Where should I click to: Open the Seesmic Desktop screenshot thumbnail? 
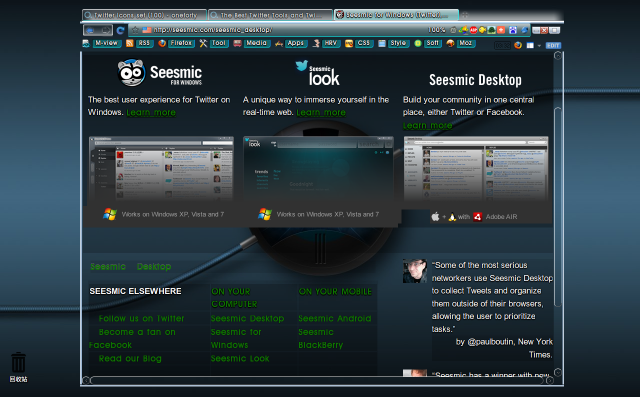click(x=476, y=168)
